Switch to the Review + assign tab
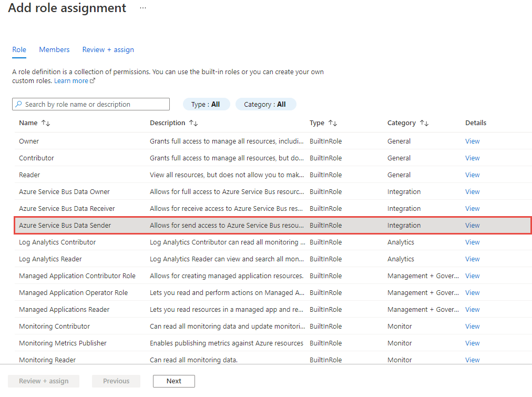Image resolution: width=532 pixels, height=397 pixels. point(108,49)
